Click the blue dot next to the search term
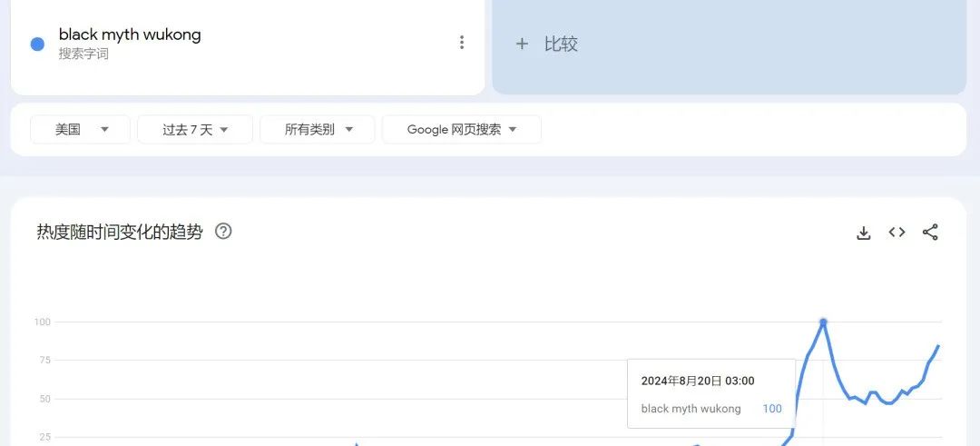This screenshot has width=980, height=446. (x=37, y=44)
